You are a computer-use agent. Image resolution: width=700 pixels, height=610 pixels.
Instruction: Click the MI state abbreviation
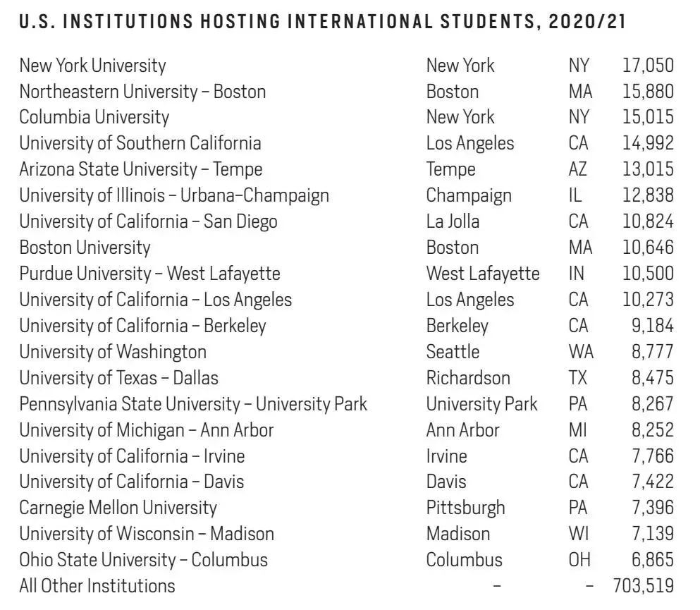coord(576,430)
